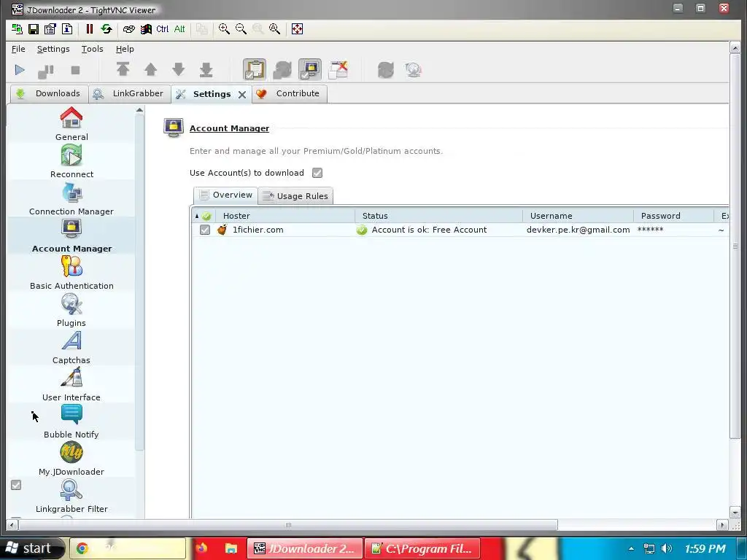747x560 pixels.
Task: Open Linkgrabber Filter in the sidebar
Action: tap(71, 495)
